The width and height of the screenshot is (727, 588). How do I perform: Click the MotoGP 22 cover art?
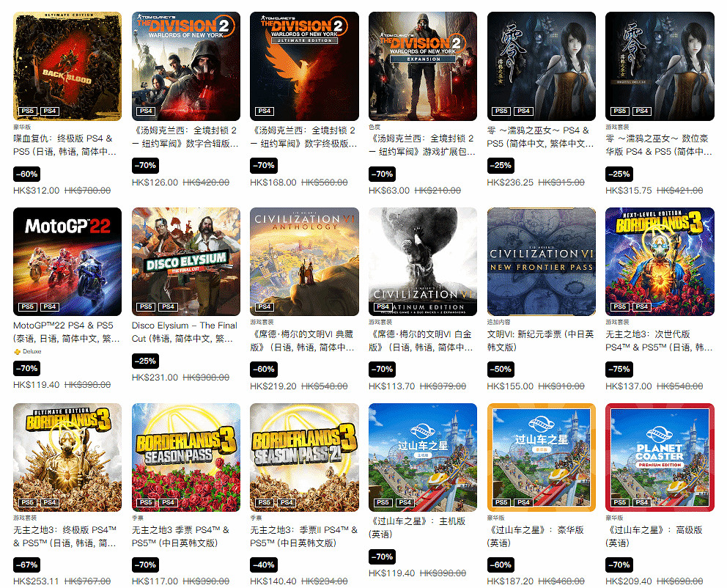[67, 262]
